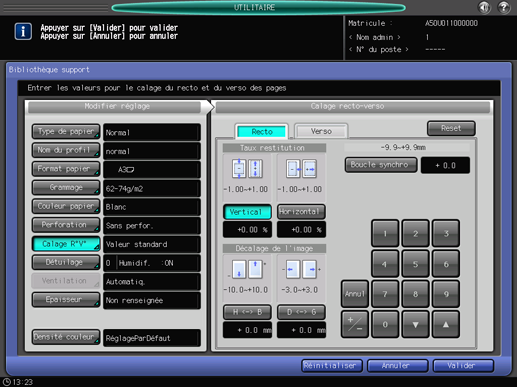The height and width of the screenshot is (387, 517).
Task: Click the 'Sans perfor.' value
Action: click(x=152, y=226)
